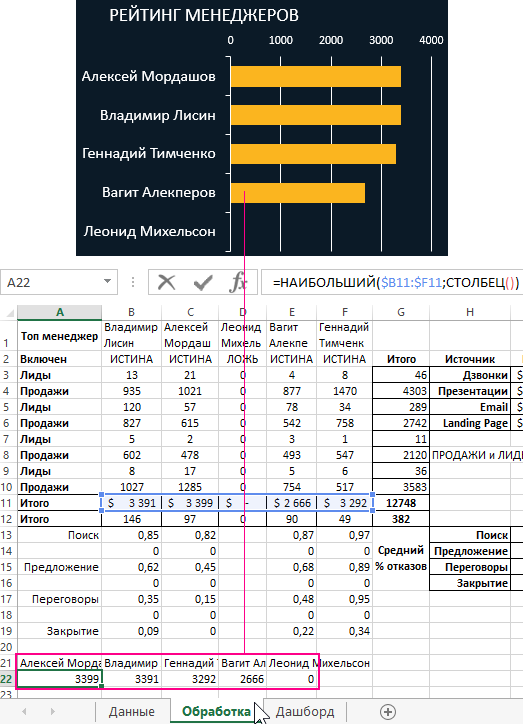The image size is (523, 724).
Task: Click 'Презентации' source cell
Action: 470,392
